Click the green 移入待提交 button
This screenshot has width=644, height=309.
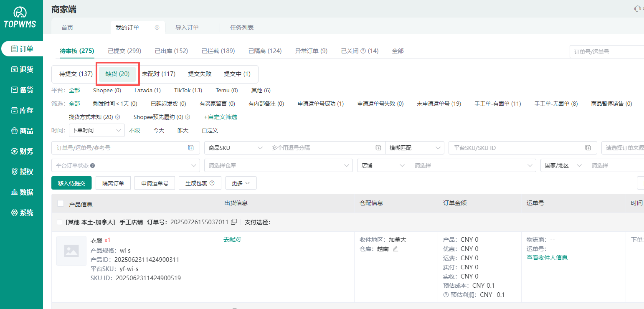pyautogui.click(x=71, y=183)
